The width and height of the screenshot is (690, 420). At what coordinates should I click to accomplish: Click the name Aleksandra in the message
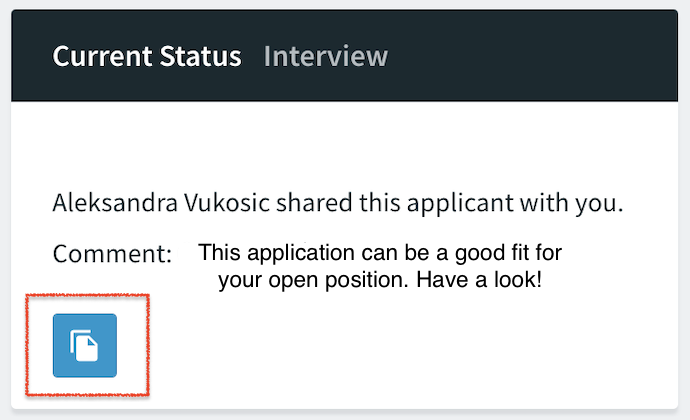pos(115,203)
